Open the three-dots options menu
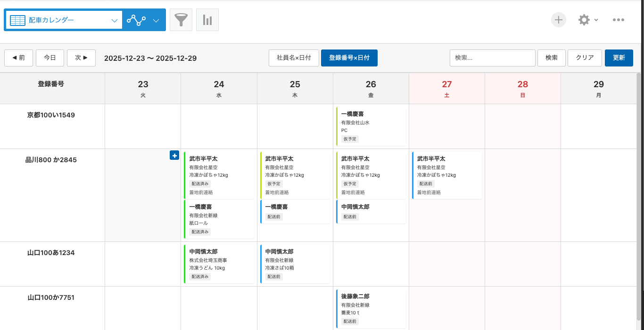The width and height of the screenshot is (644, 330). click(x=619, y=20)
